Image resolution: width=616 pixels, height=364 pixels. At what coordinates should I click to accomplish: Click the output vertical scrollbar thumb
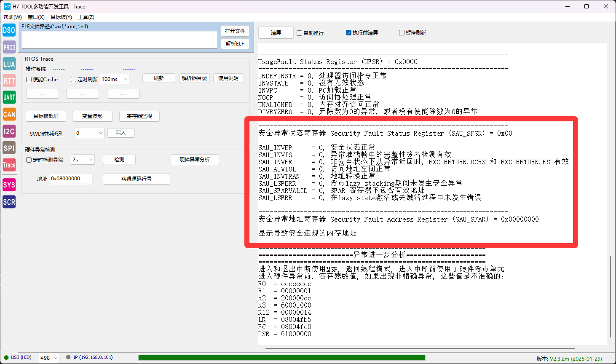pos(610,297)
